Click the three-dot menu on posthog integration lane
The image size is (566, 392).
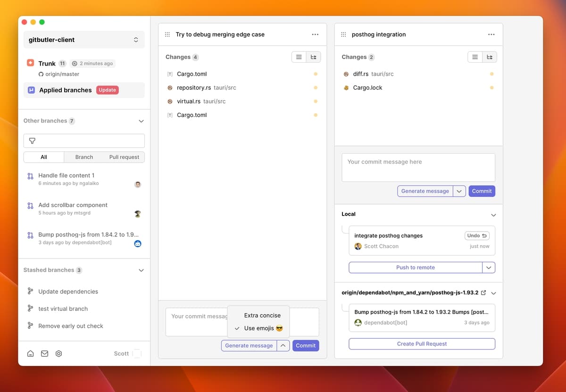[x=491, y=34]
